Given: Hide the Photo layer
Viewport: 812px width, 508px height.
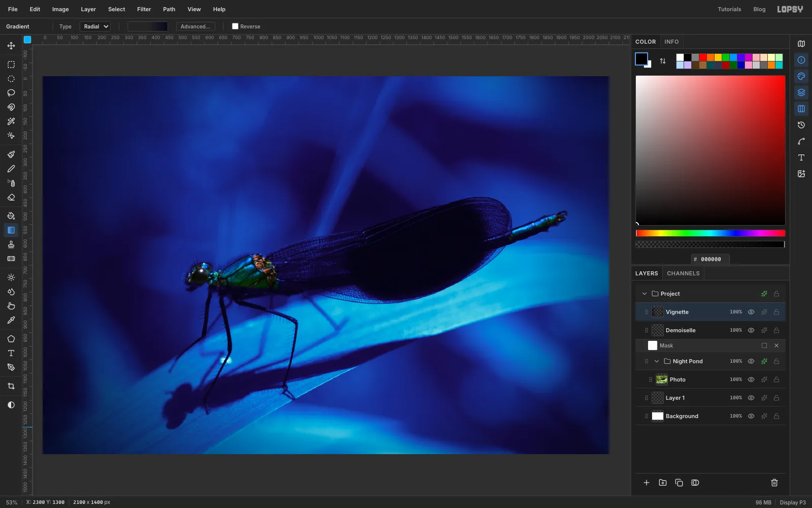Looking at the screenshot, I should click(x=751, y=379).
